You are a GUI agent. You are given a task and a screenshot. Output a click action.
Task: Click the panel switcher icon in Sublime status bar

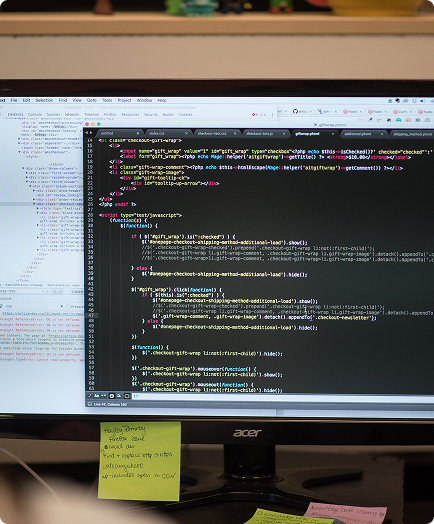click(x=90, y=404)
